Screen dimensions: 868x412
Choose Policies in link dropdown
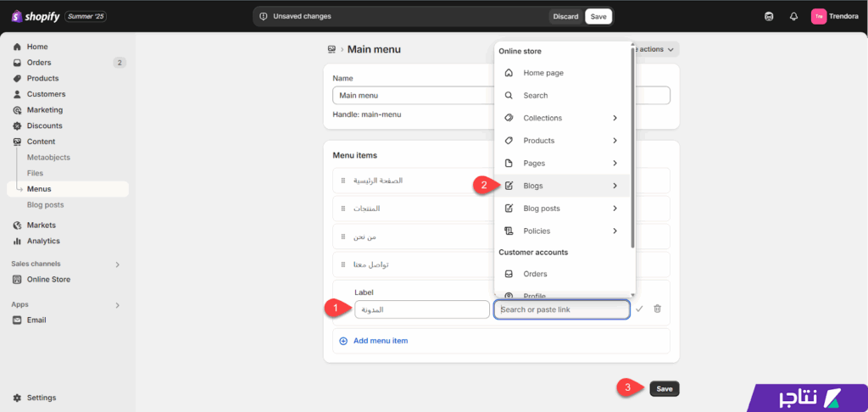pyautogui.click(x=562, y=231)
